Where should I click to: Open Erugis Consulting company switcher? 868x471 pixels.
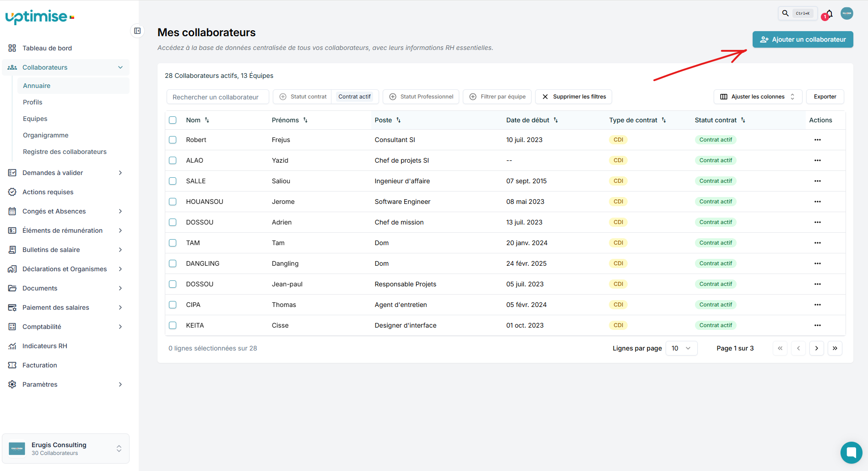pos(66,449)
